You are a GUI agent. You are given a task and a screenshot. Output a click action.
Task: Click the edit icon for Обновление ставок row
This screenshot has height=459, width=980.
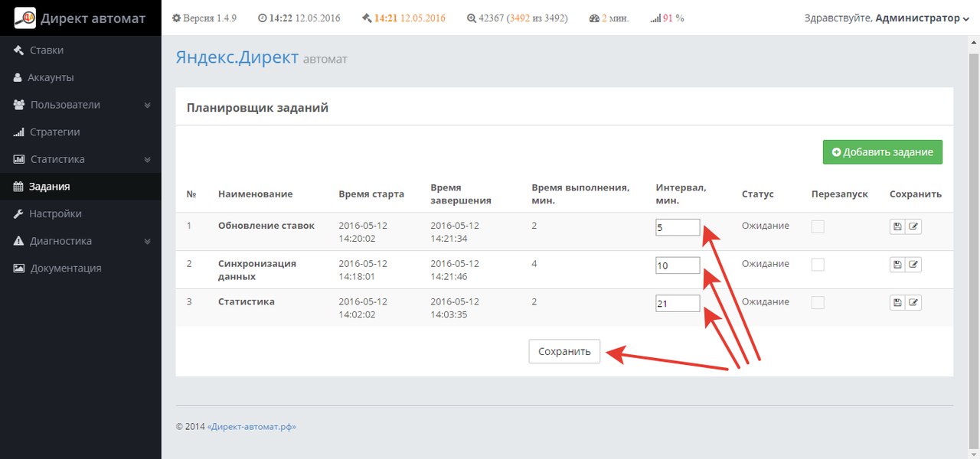coord(913,227)
